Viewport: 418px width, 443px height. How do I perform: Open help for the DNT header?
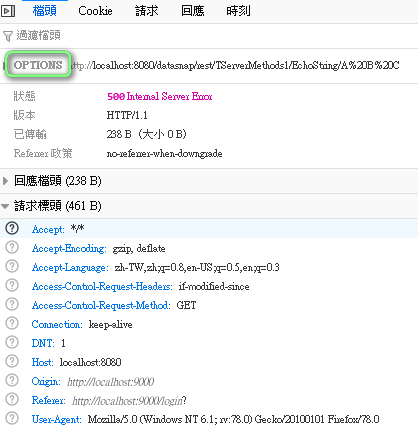(x=12, y=342)
